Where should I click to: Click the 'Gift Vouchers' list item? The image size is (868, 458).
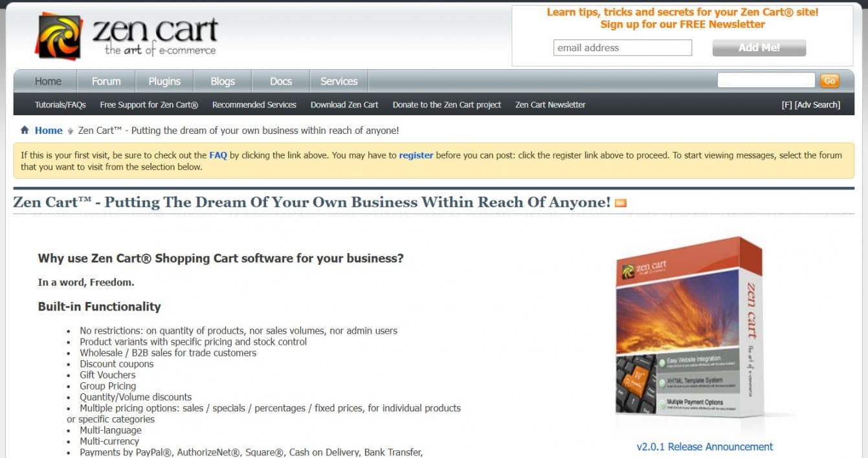tap(107, 375)
